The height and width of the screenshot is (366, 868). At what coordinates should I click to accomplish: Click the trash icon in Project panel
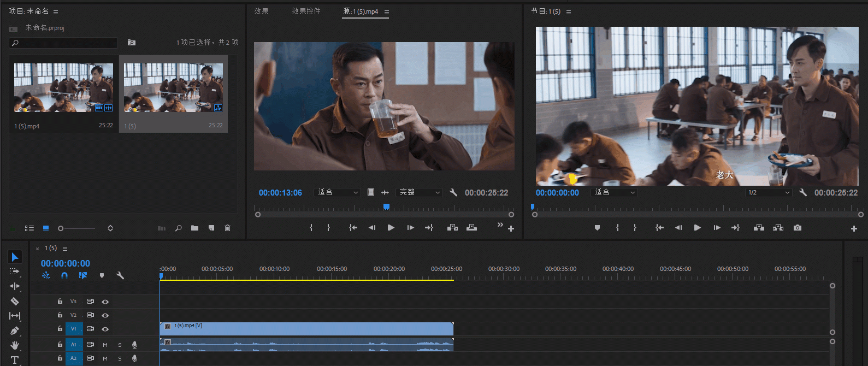tap(228, 228)
